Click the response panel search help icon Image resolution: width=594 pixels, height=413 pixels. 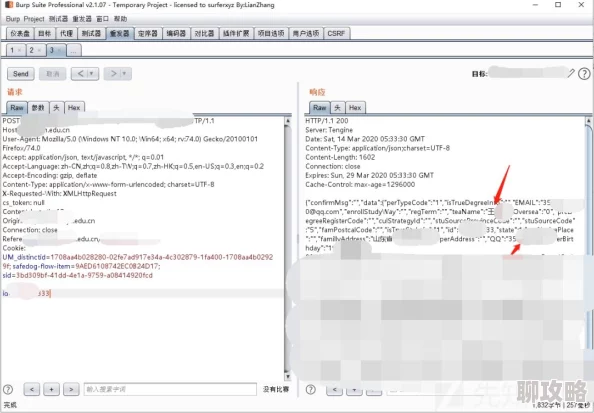(311, 389)
